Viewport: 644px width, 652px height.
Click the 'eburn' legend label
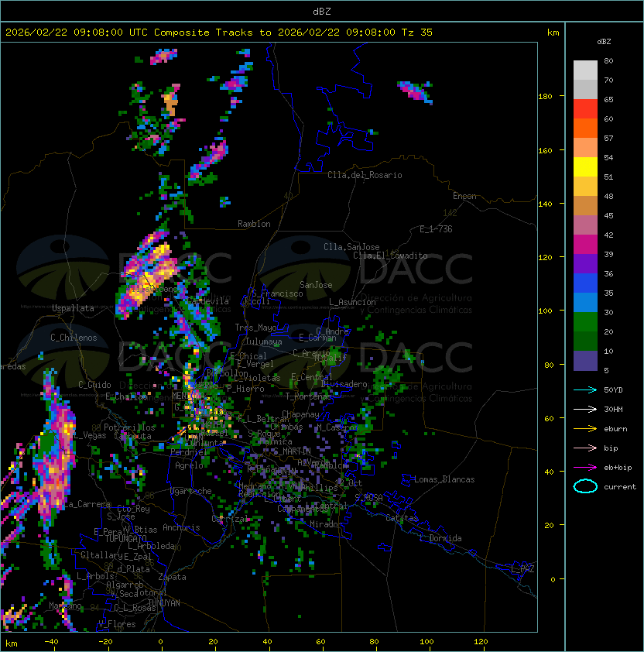coord(615,429)
